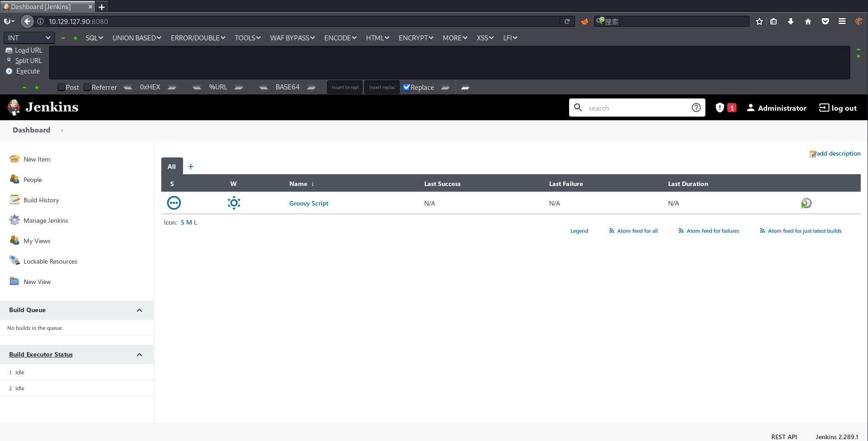Open Manage Jenkins gear icon
This screenshot has height=441, width=868.
(15, 220)
